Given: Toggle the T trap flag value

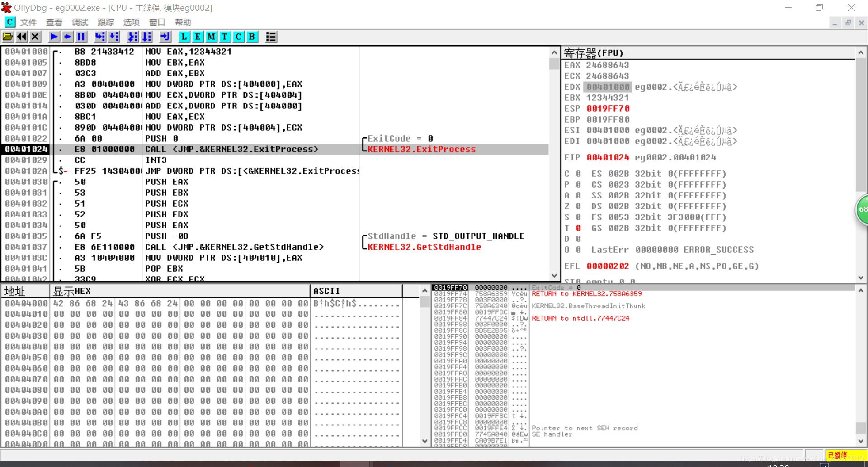Looking at the screenshot, I should pyautogui.click(x=578, y=228).
